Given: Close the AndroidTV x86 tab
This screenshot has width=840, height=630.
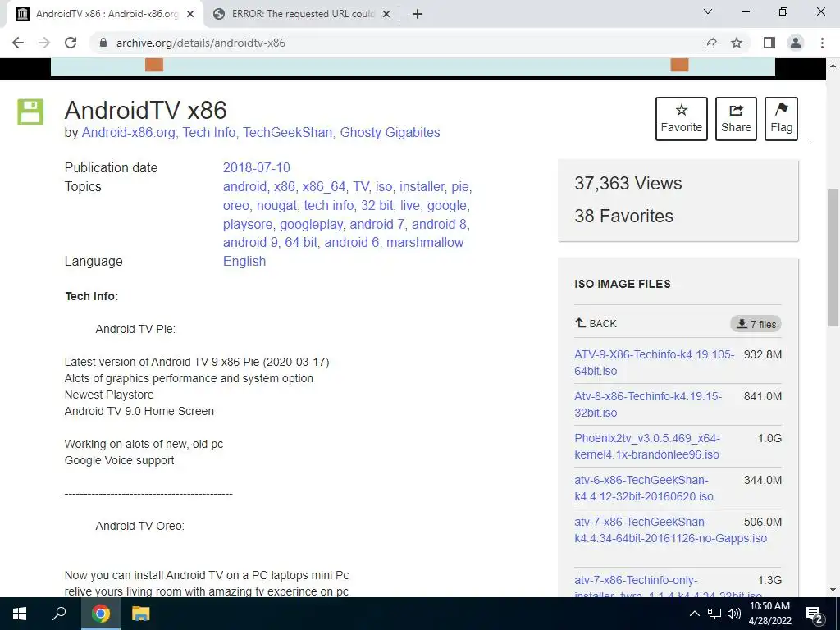Looking at the screenshot, I should pos(190,15).
